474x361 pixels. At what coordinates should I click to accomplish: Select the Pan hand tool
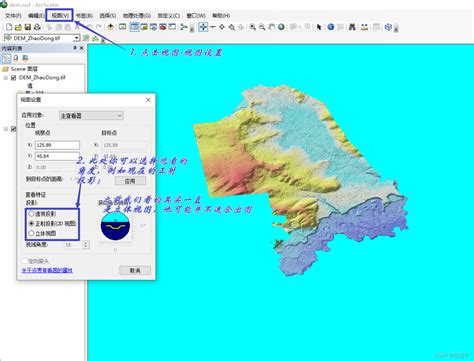[x=272, y=27]
